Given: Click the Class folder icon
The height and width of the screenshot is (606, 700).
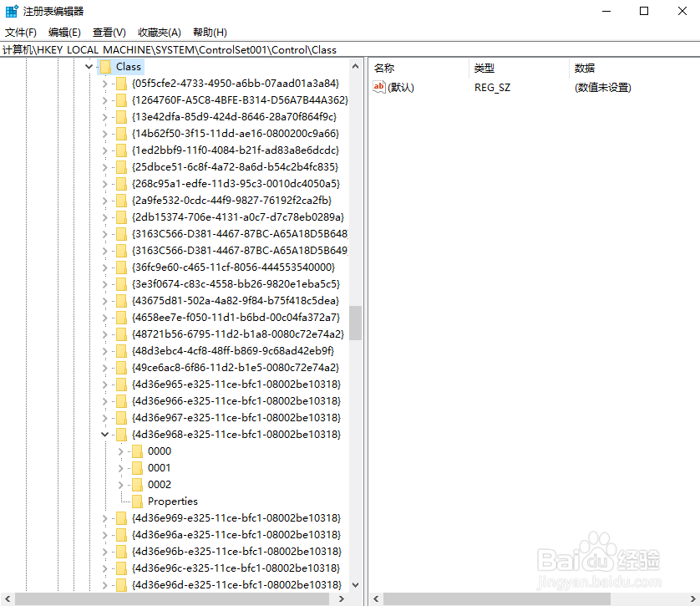Looking at the screenshot, I should [106, 67].
